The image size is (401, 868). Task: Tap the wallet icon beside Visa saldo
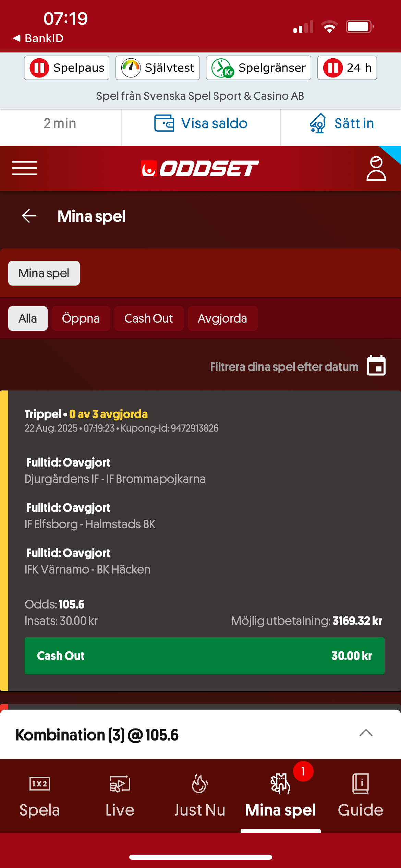coord(164,123)
